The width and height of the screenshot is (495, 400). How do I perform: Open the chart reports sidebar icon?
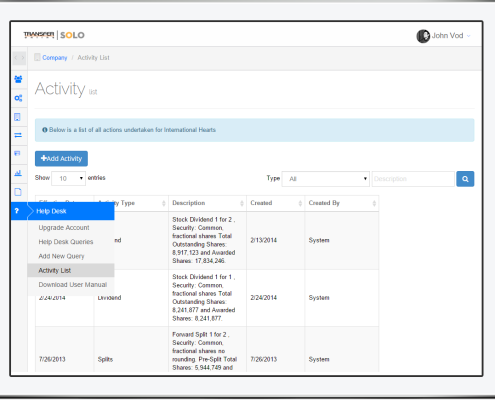point(18,173)
